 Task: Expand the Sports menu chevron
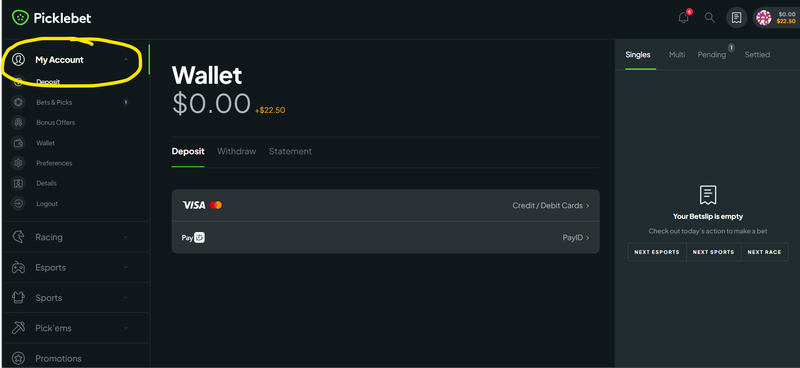pos(126,298)
